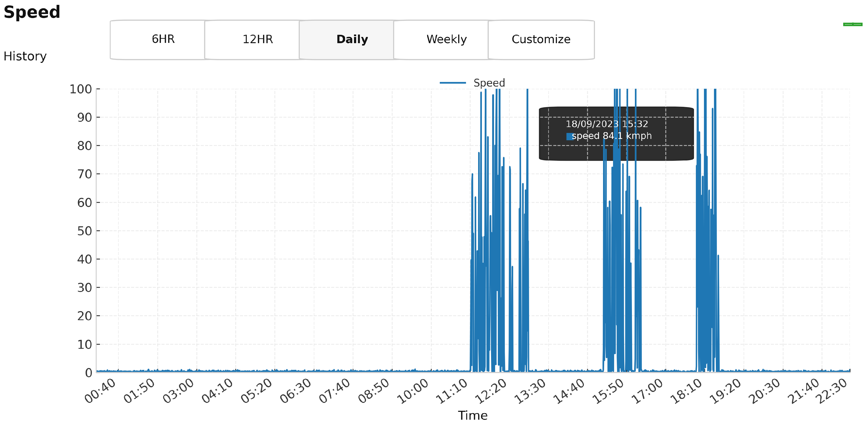
Task: Select the Daily time range tab
Action: 352,39
